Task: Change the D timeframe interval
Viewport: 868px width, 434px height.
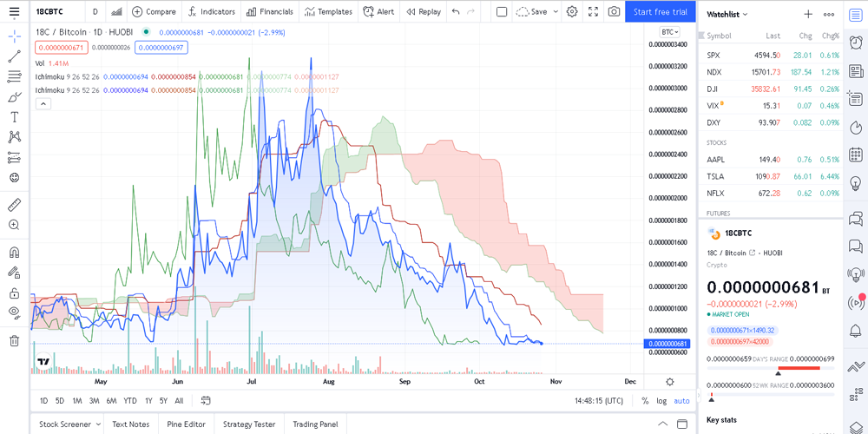Action: (x=95, y=11)
